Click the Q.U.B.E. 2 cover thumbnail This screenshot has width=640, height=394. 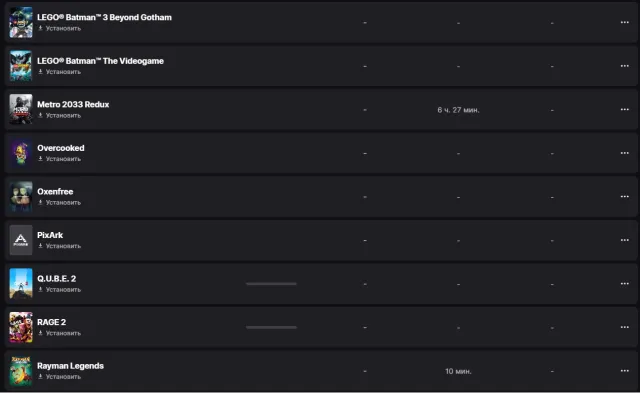pyautogui.click(x=21, y=283)
